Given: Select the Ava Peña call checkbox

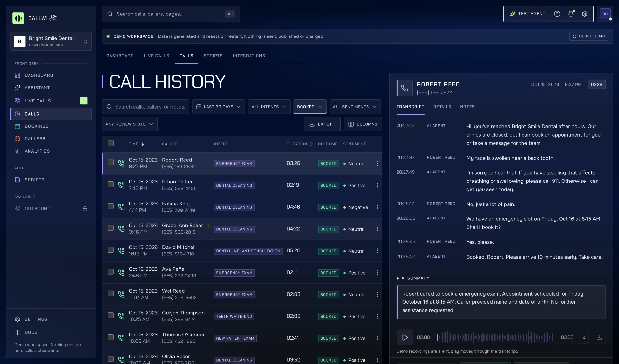Looking at the screenshot, I should (x=111, y=272).
